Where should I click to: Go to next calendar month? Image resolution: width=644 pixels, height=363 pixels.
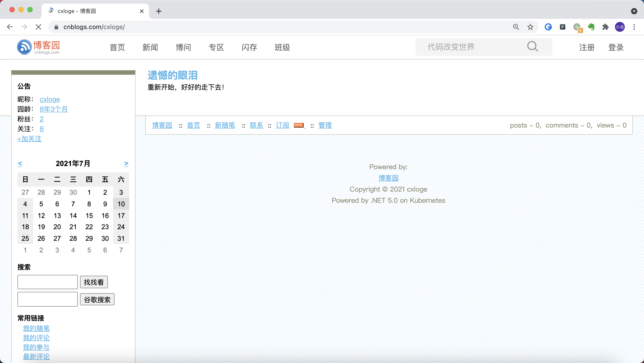[x=126, y=164]
